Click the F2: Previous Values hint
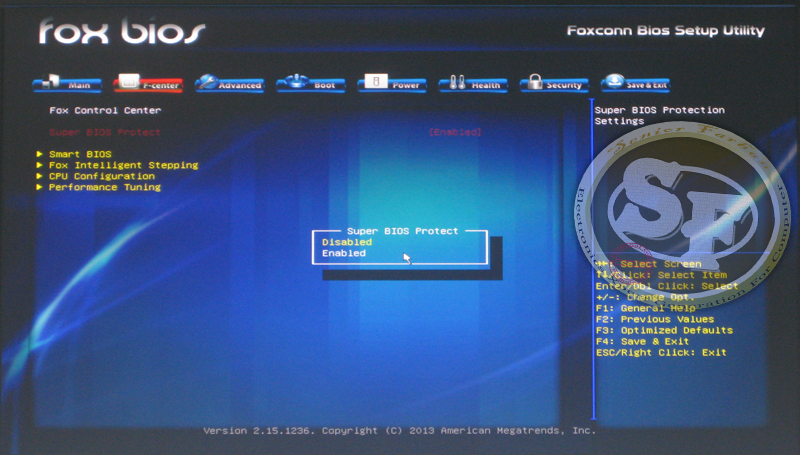The image size is (800, 455). 655,319
